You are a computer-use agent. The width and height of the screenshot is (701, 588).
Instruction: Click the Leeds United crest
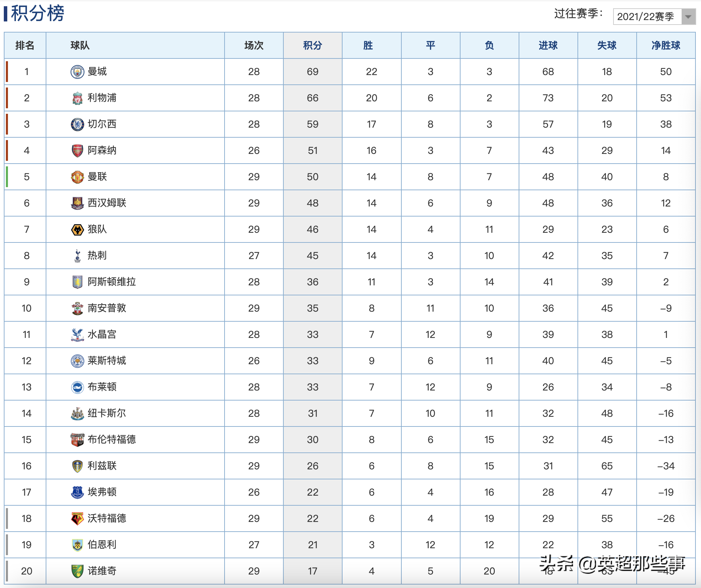[77, 466]
